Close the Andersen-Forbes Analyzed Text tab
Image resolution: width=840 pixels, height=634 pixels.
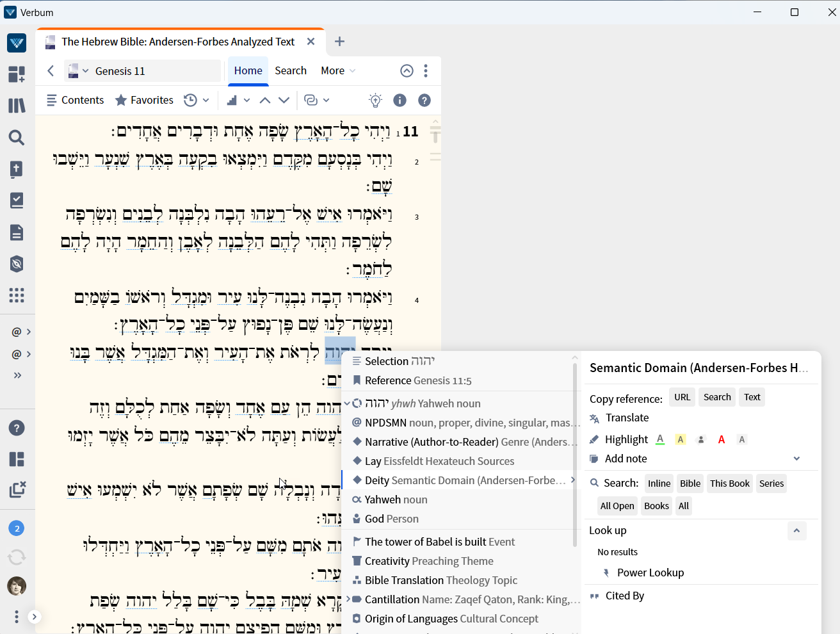(311, 42)
